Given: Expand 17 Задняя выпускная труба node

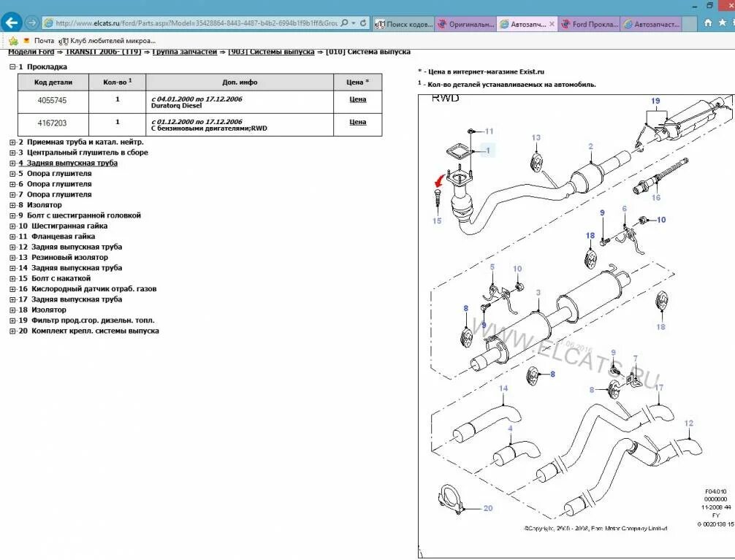Looking at the screenshot, I should click(x=12, y=299).
